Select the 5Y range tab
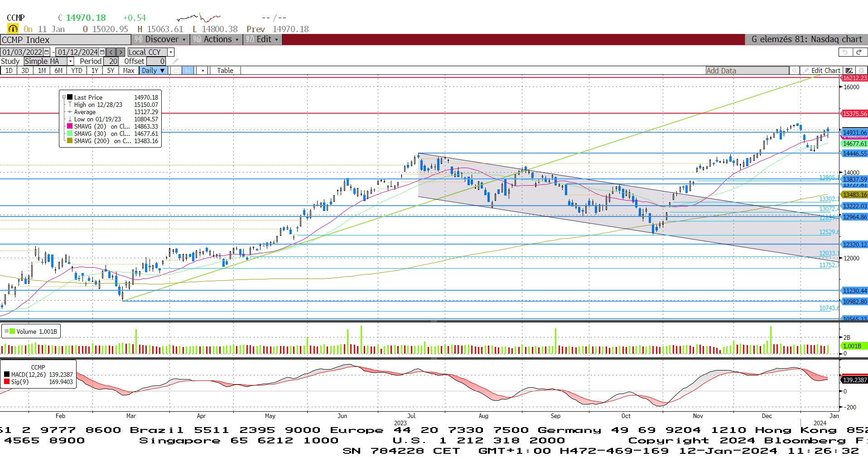 coord(111,71)
